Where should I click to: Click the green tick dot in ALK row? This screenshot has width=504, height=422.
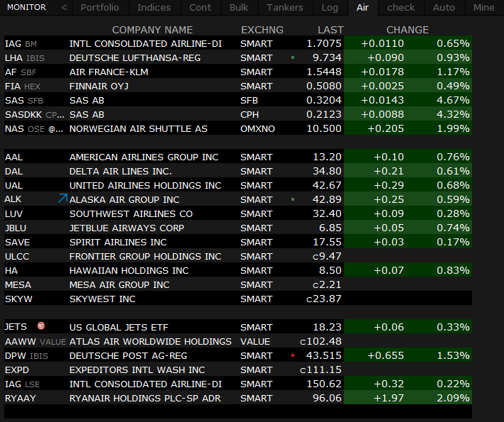[293, 199]
